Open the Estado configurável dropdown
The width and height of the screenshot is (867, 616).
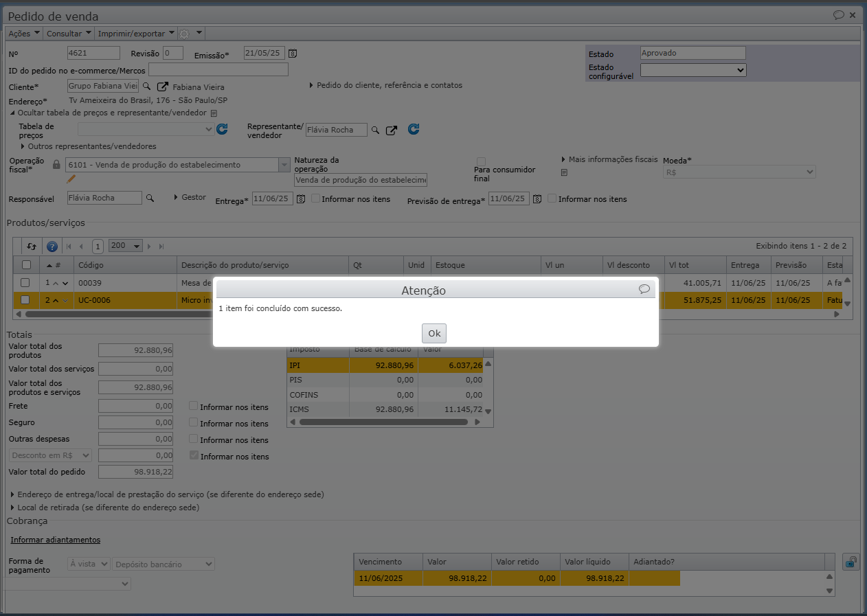693,69
